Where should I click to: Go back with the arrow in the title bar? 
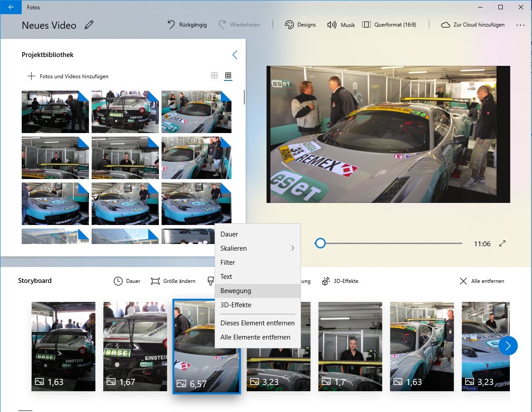[11, 7]
